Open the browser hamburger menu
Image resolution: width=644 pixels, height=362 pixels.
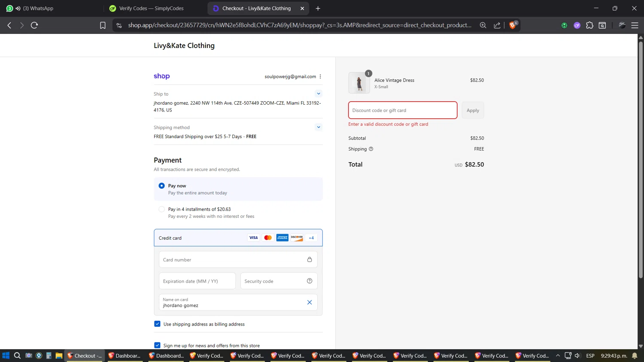tap(635, 25)
